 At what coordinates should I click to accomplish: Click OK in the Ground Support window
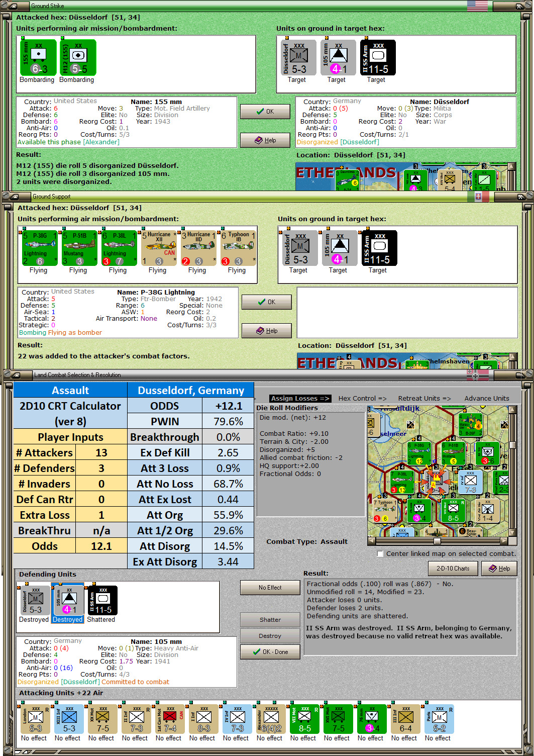pos(267,302)
